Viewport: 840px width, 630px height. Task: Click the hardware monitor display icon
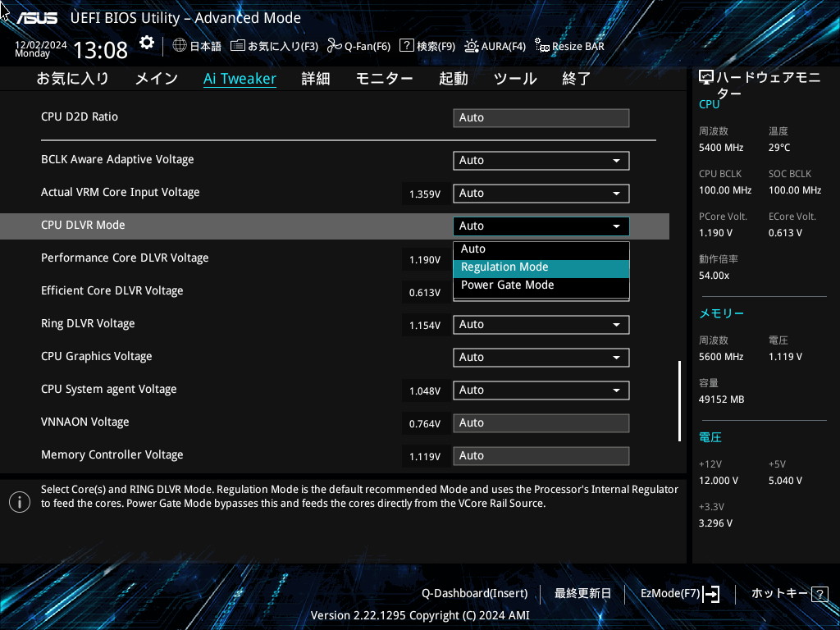[x=706, y=78]
